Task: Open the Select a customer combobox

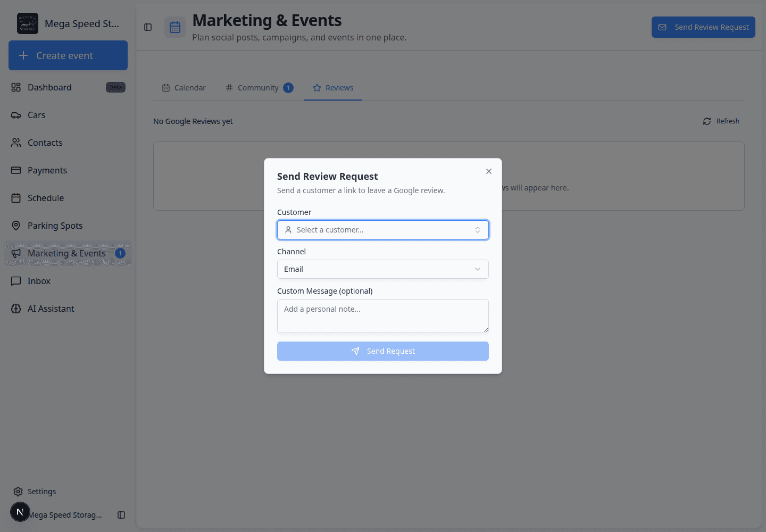Action: click(x=383, y=230)
